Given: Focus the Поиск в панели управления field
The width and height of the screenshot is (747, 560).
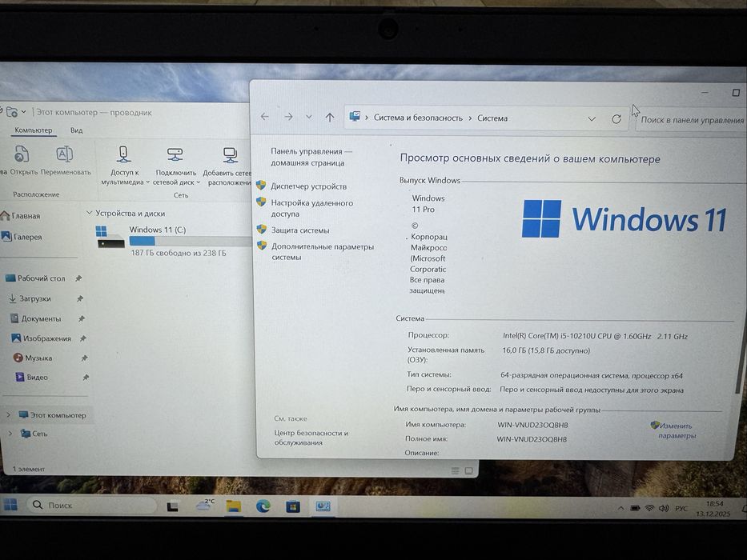Looking at the screenshot, I should coord(691,120).
